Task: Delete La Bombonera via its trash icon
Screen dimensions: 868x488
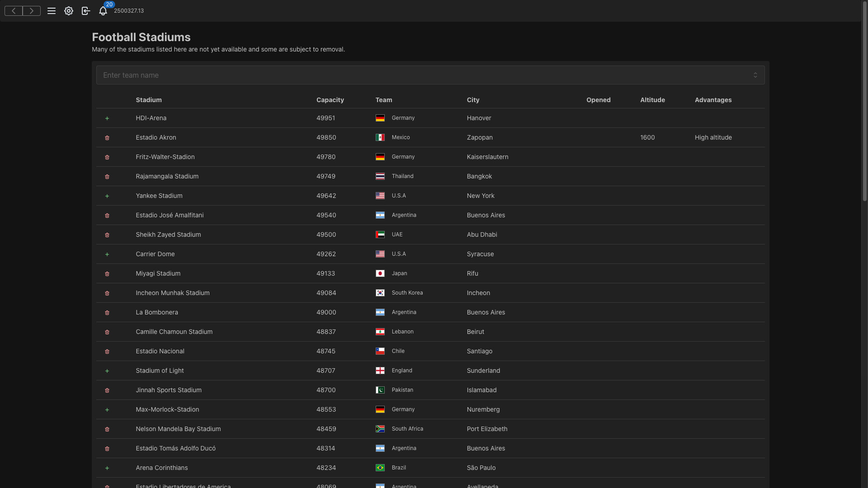Action: point(107,313)
